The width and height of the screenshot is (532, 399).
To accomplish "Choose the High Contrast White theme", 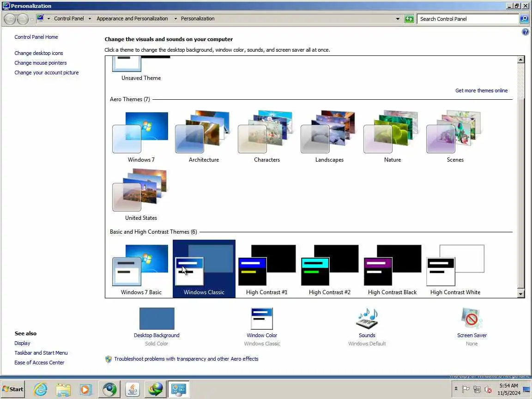I will pos(455,269).
